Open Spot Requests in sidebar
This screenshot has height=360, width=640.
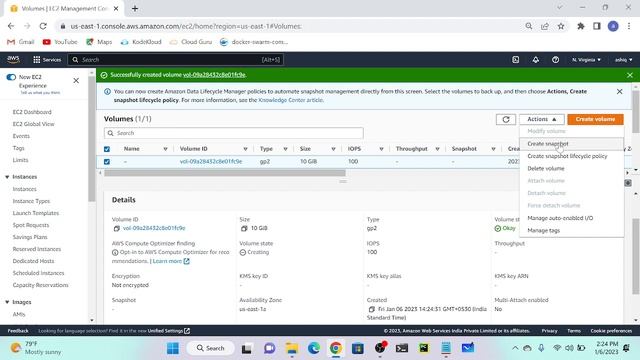[x=31, y=225]
